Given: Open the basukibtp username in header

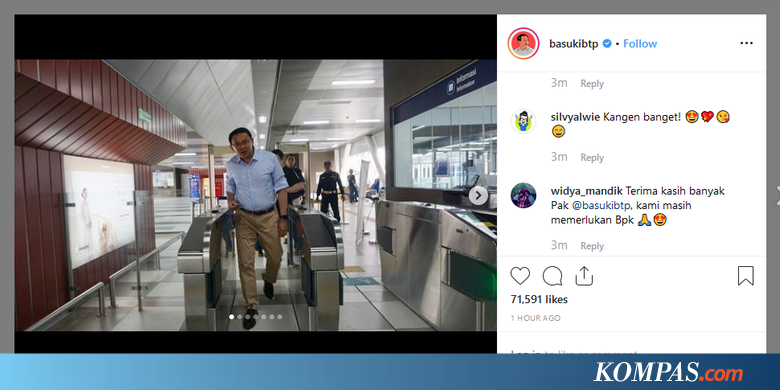Looking at the screenshot, I should pos(574,44).
